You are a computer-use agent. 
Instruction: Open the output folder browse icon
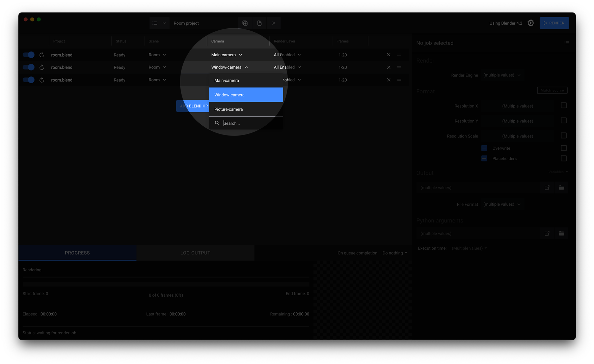[x=561, y=188]
